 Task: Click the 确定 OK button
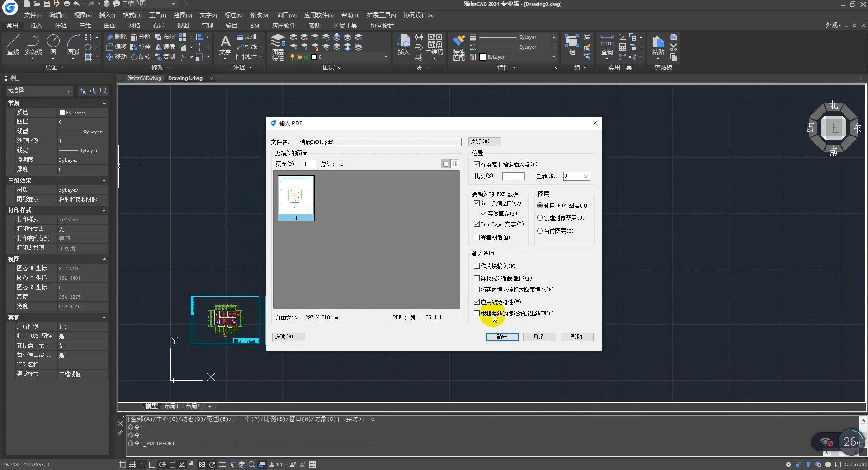(x=502, y=337)
